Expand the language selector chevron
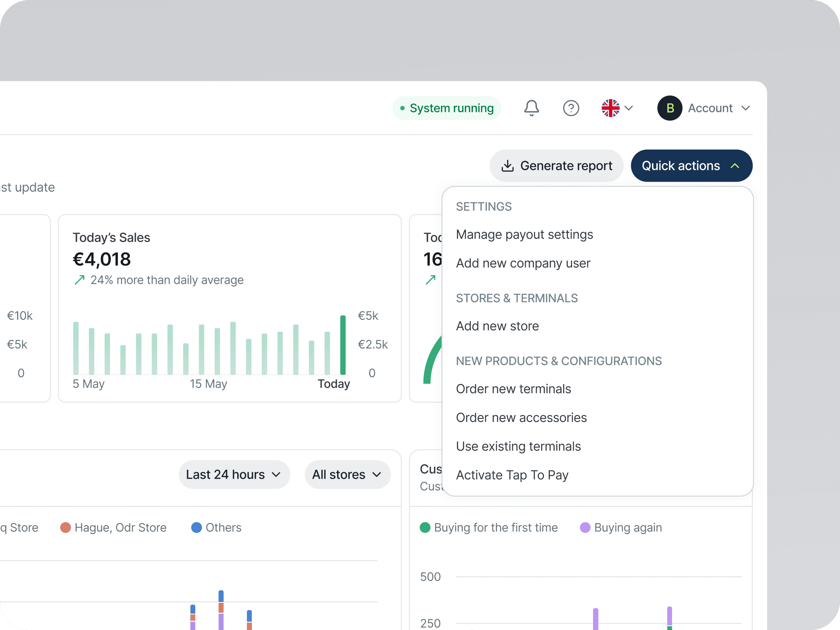 tap(629, 108)
